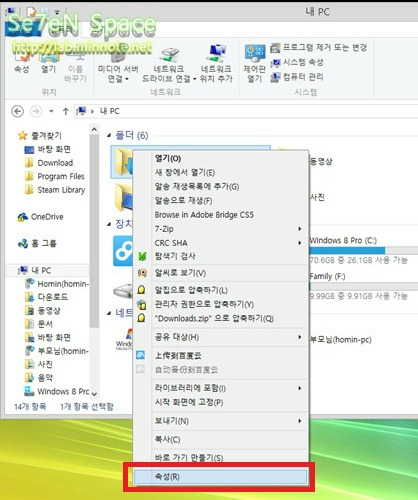
Task: Choose 上传到百度云 menu entry
Action: [x=220, y=356]
